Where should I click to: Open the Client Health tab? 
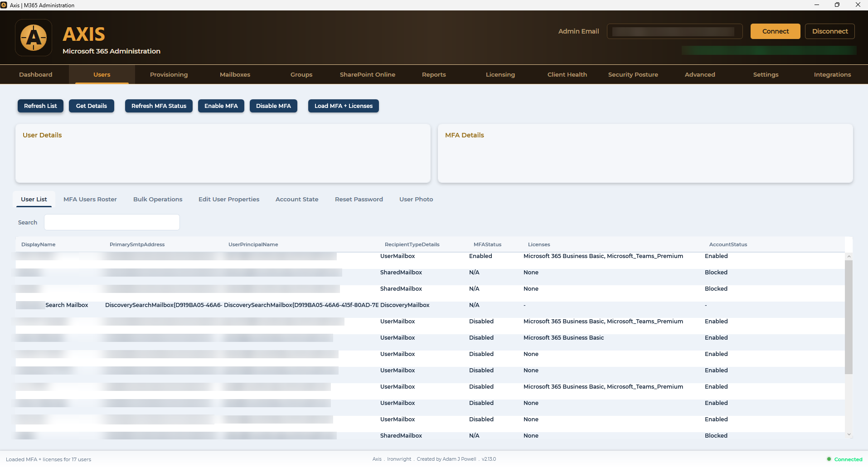[567, 74]
